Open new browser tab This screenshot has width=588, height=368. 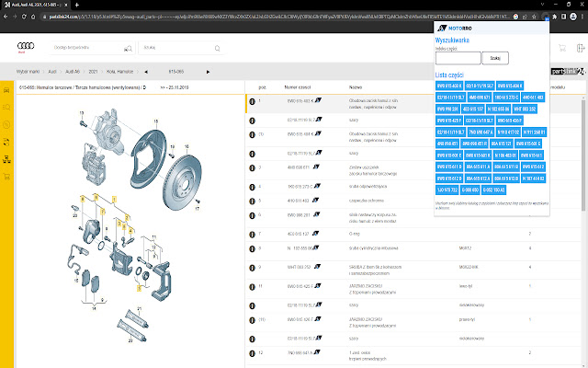pos(77,5)
